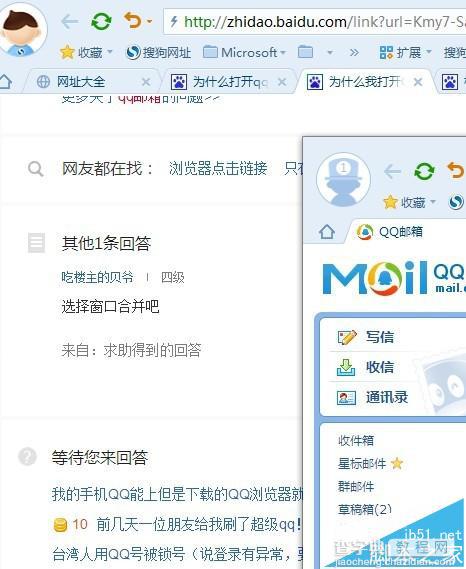Go back using the back browser's arrow
The height and width of the screenshot is (569, 466).
[69, 21]
